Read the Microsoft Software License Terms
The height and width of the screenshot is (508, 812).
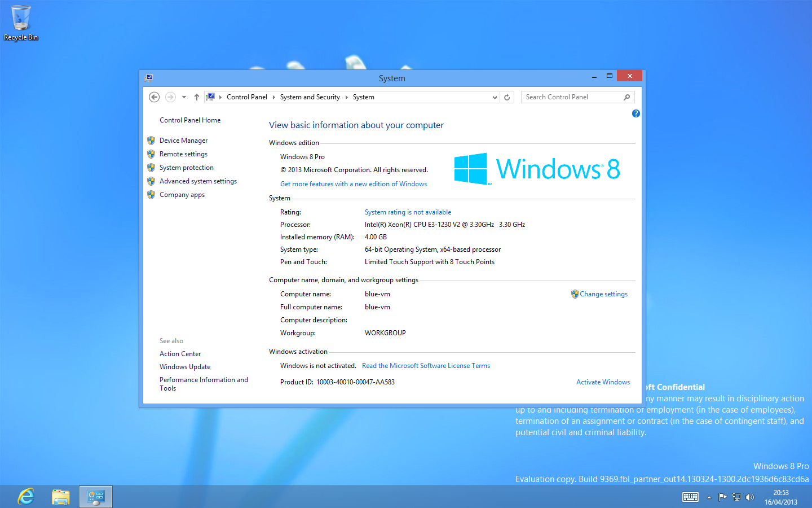426,366
